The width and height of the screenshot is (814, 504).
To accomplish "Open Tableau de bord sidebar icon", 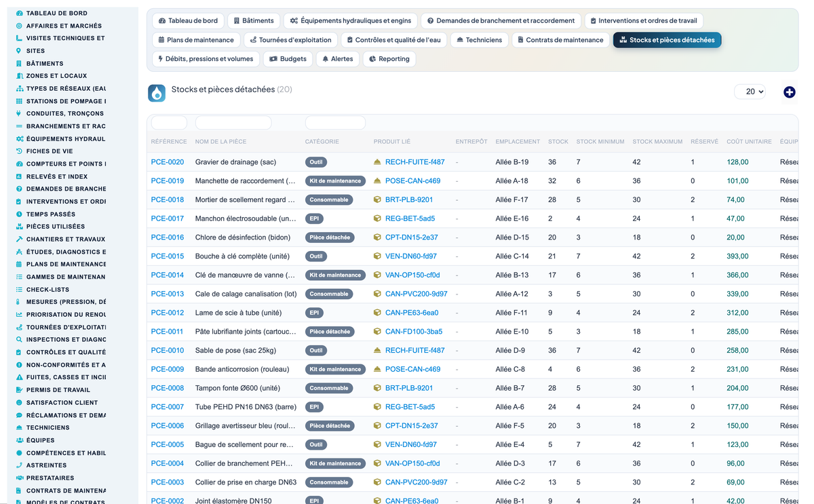I will [19, 13].
